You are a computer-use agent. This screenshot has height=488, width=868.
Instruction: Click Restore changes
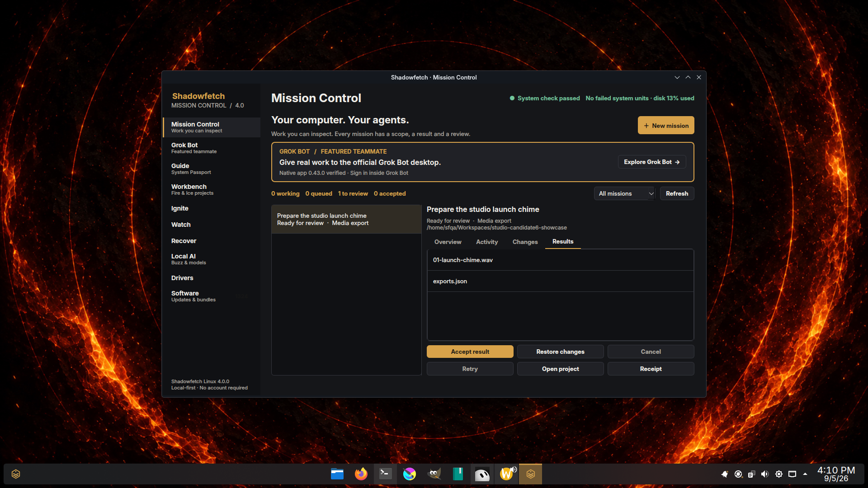coord(561,352)
